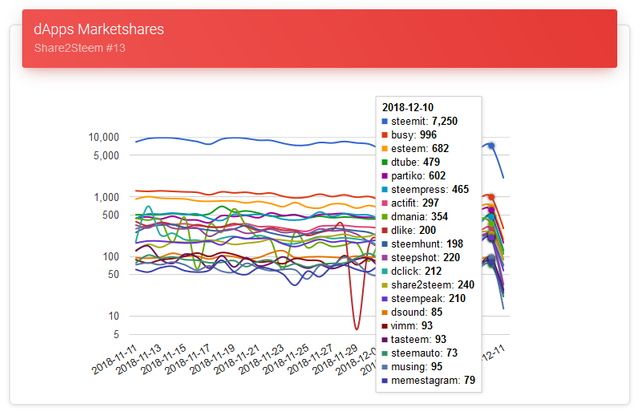Click the dlike line's deep dip minimum
640x416 pixels.
(x=356, y=328)
